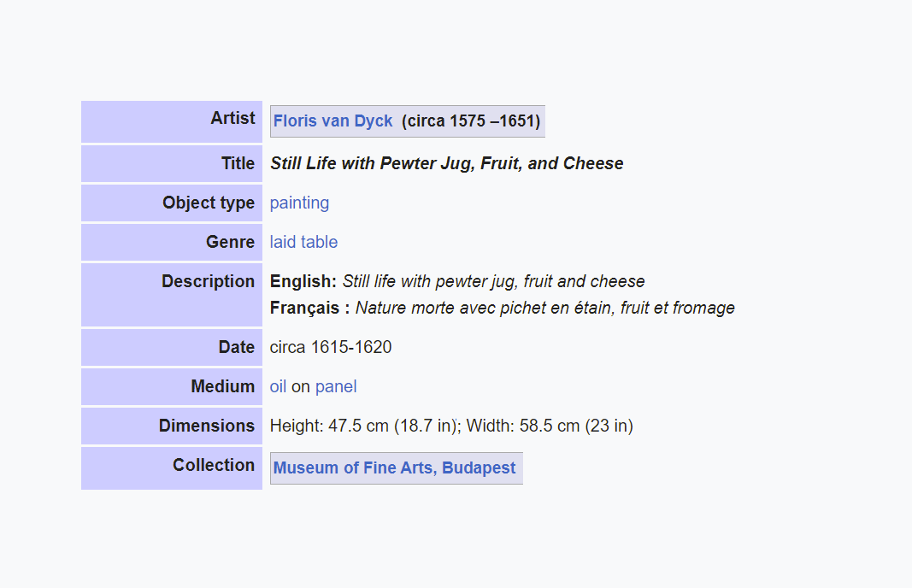Viewport: 912px width, 588px height.
Task: Open the laid table genre link
Action: pyautogui.click(x=303, y=242)
